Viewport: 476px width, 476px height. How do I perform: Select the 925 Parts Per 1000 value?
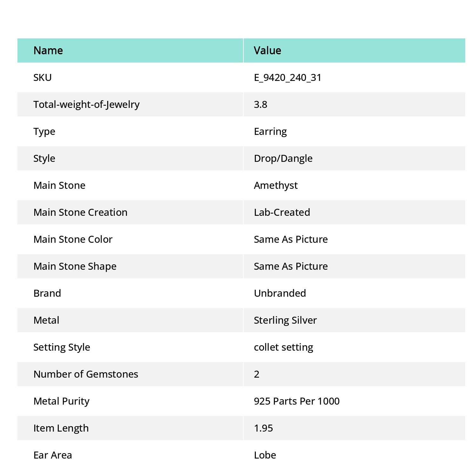(297, 401)
